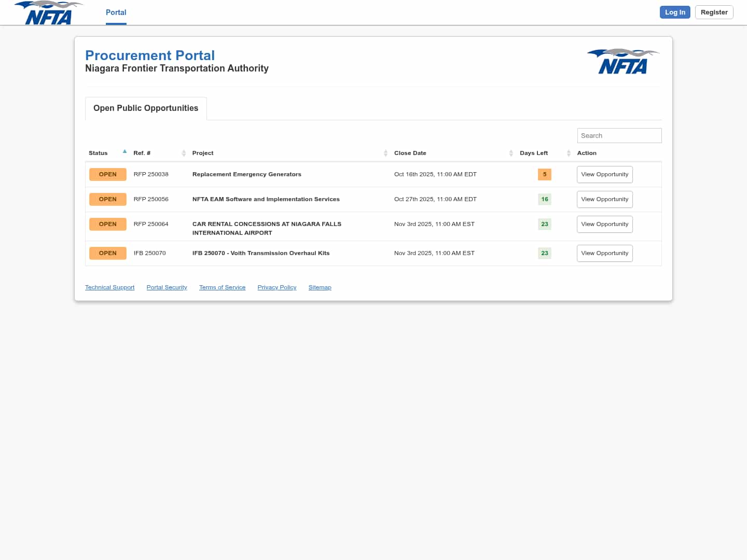The height and width of the screenshot is (560, 747).
Task: View opportunity for NFTA EAM Software
Action: coord(604,200)
